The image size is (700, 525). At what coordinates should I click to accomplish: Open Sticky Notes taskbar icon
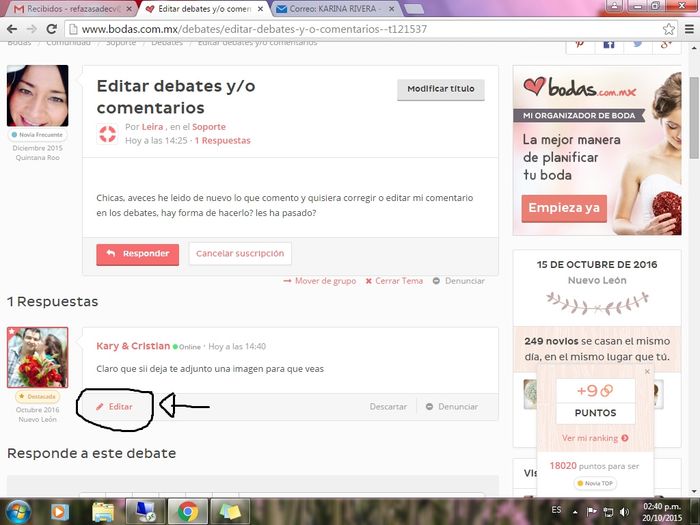point(230,512)
